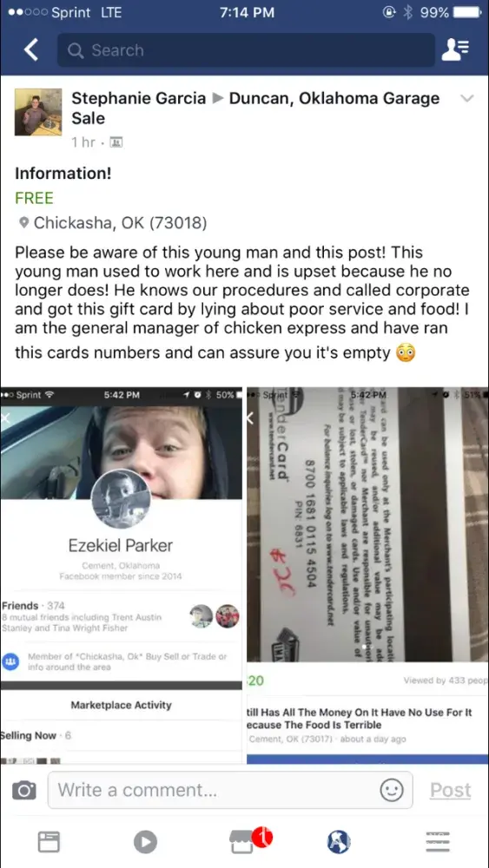Image resolution: width=489 pixels, height=868 pixels.
Task: Open notifications globe icon
Action: point(339,842)
